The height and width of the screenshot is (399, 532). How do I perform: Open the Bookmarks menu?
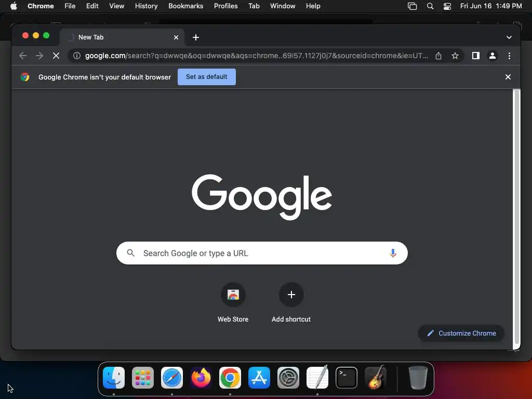[186, 6]
